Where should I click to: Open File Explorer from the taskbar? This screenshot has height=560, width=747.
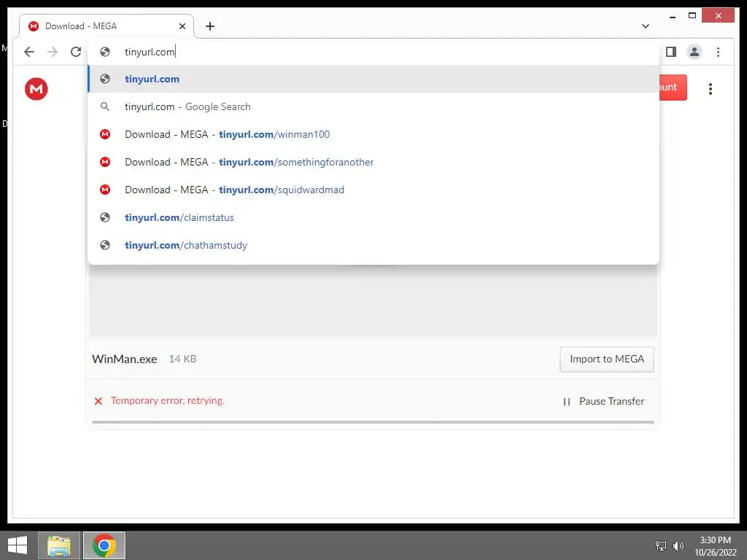pyautogui.click(x=59, y=545)
